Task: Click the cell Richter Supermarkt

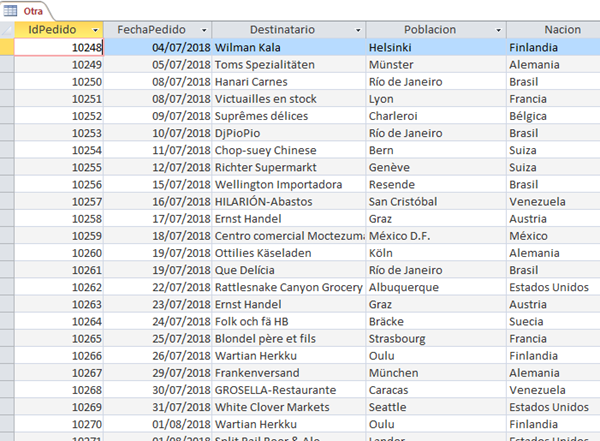Action: (289, 167)
